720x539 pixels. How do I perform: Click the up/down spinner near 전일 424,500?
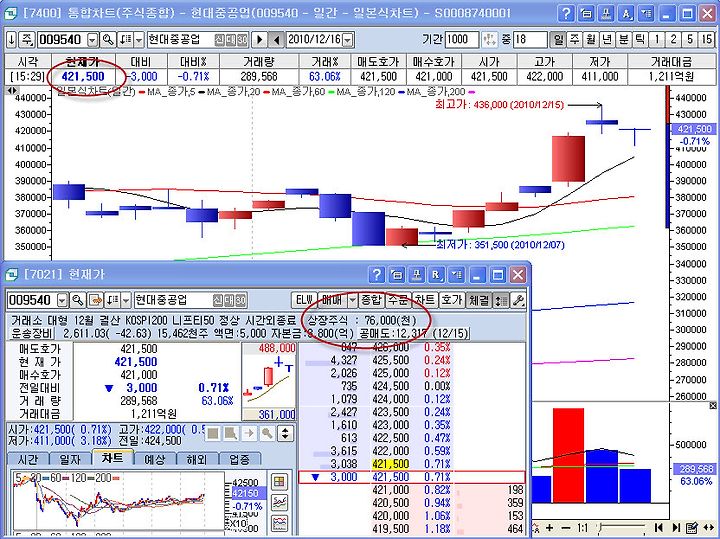[x=285, y=433]
